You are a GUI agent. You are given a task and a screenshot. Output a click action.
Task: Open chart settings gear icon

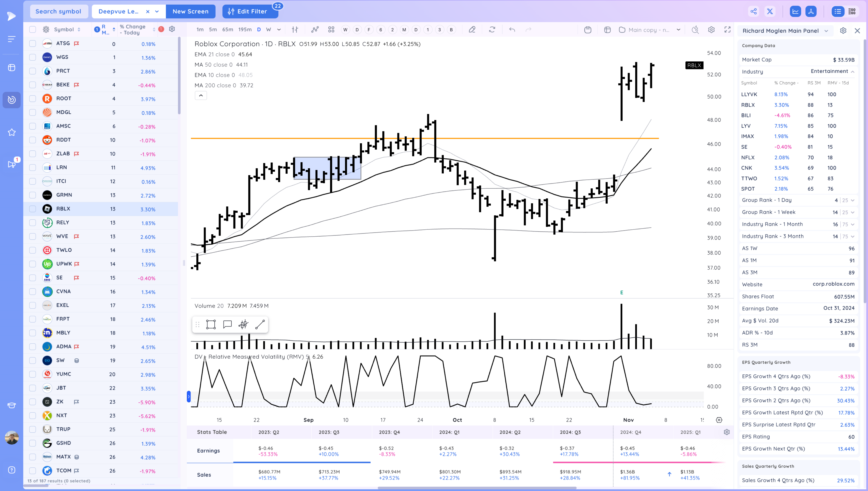pos(711,30)
